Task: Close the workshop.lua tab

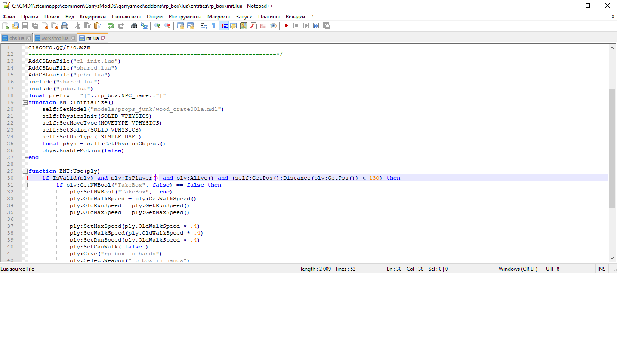Action: pos(73,38)
